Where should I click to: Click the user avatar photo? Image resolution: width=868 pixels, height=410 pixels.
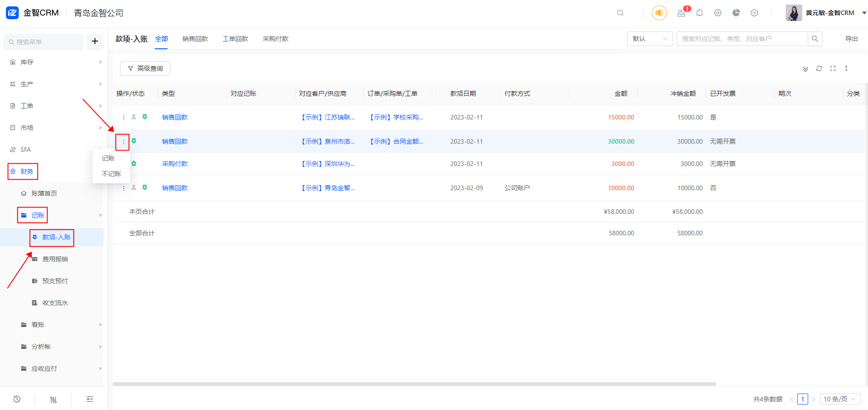pyautogui.click(x=794, y=13)
